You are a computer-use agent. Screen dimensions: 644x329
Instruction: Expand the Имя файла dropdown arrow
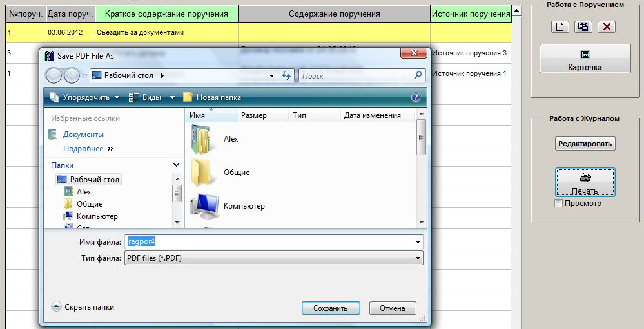[x=418, y=241]
